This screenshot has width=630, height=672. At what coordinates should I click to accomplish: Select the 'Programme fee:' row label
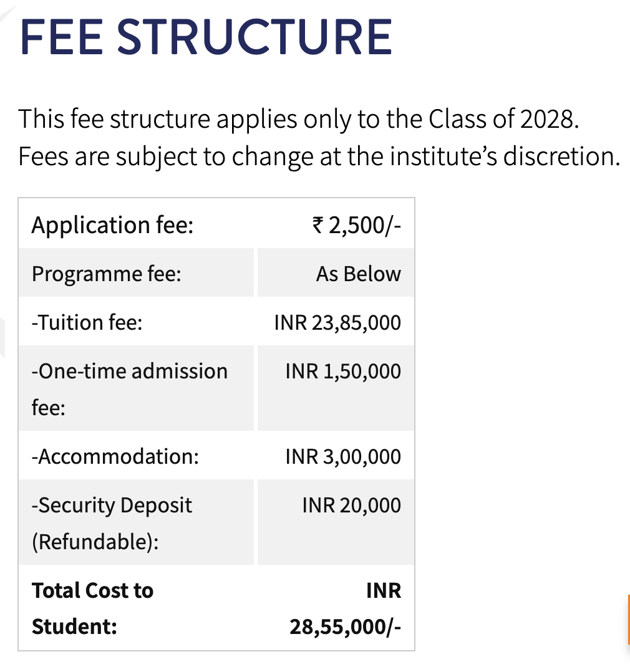(x=107, y=274)
